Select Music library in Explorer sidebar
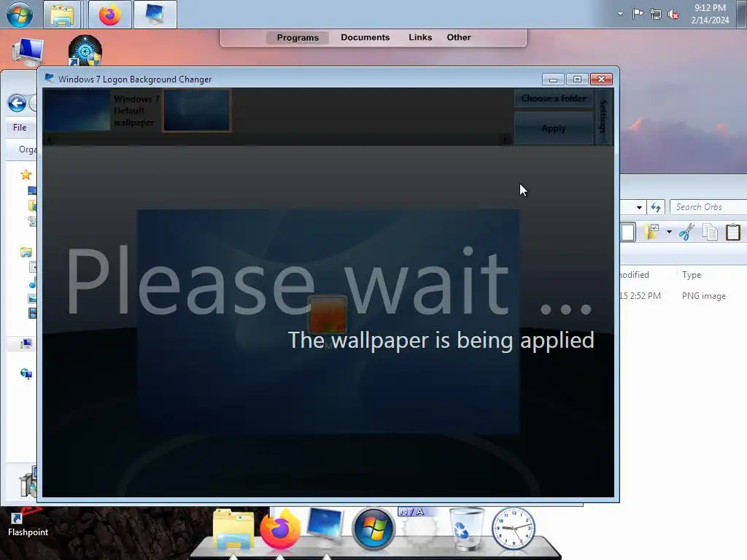 tap(33, 284)
